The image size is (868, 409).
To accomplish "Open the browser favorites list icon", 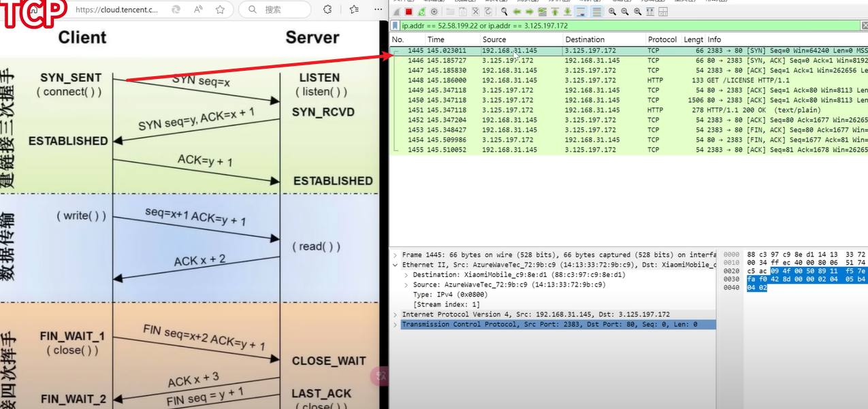I will click(354, 10).
